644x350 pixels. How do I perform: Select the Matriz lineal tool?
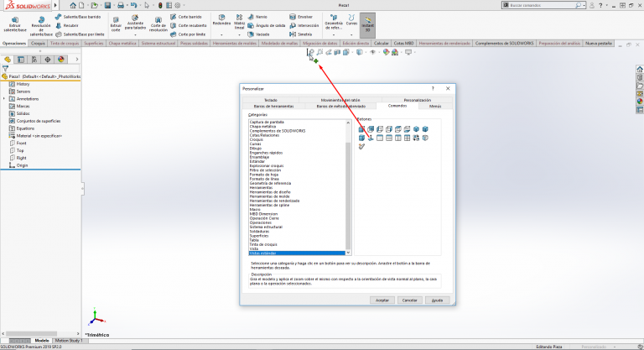pyautogui.click(x=240, y=22)
